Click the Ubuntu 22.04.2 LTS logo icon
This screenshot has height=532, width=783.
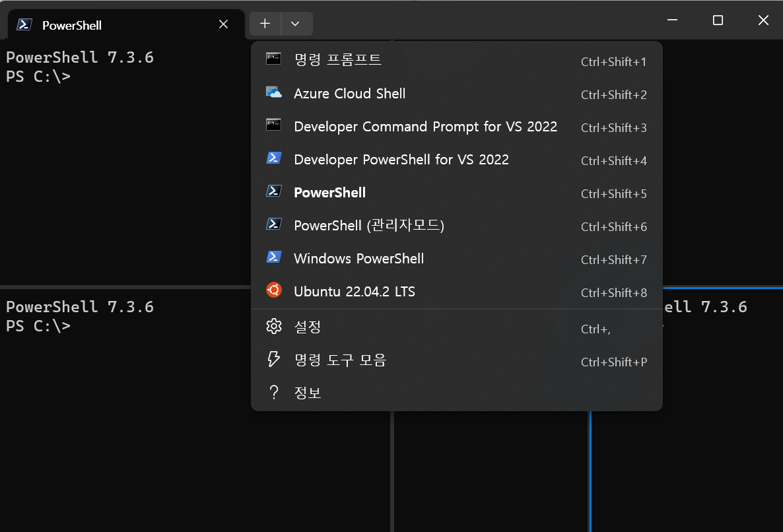click(273, 290)
